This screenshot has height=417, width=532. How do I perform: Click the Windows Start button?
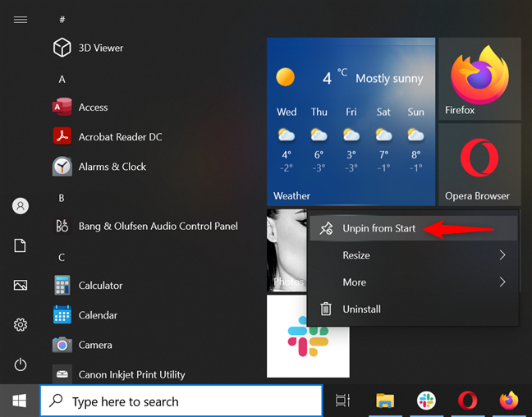pyautogui.click(x=20, y=401)
